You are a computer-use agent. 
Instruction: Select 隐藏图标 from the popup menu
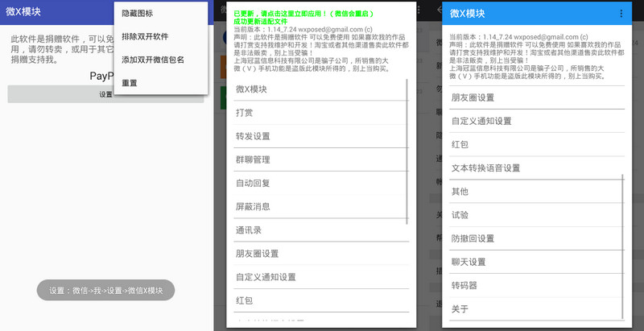click(160, 14)
